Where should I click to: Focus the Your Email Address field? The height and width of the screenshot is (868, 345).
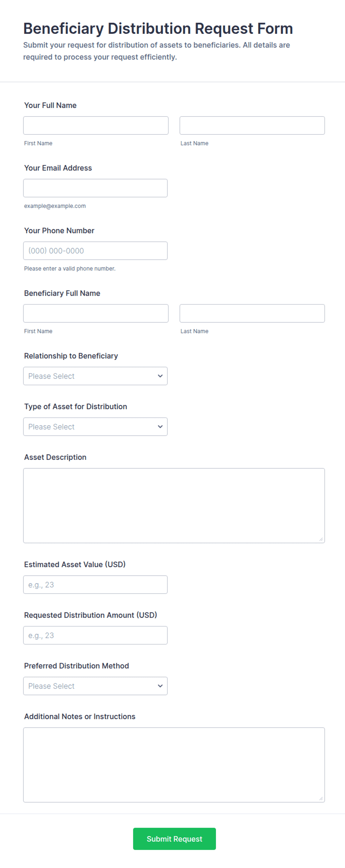[95, 188]
